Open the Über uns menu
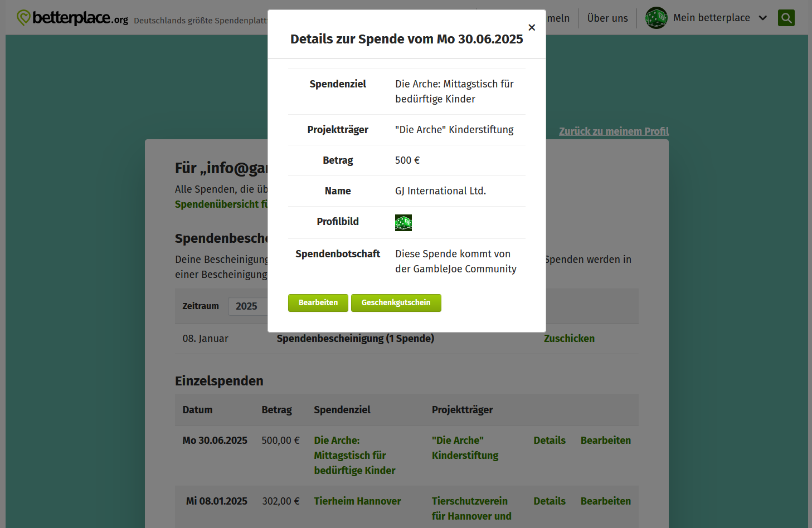812x528 pixels. [607, 18]
